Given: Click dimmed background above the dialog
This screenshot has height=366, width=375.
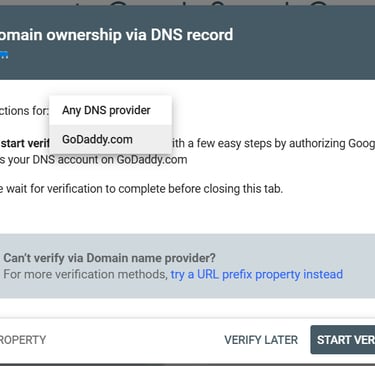Looking at the screenshot, I should [187, 2].
